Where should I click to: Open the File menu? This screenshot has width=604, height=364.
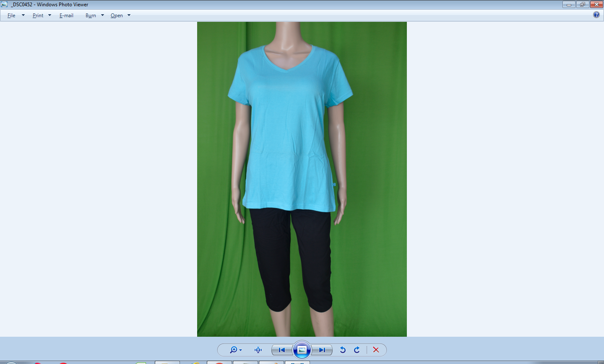(x=11, y=16)
